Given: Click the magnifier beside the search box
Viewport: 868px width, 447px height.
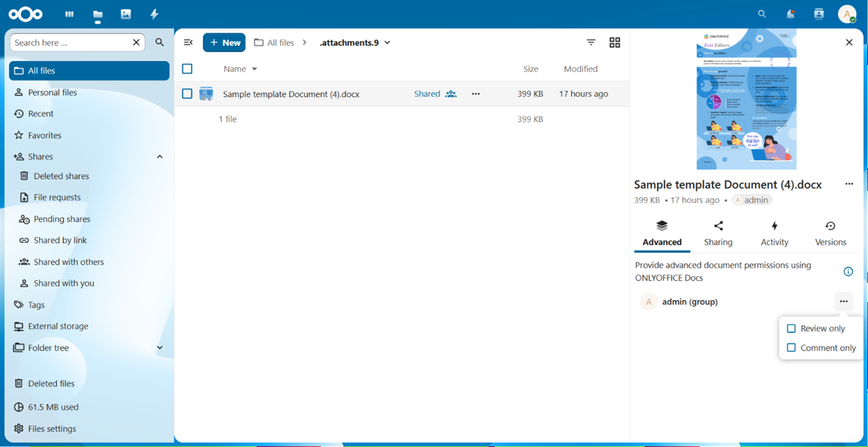Looking at the screenshot, I should [x=160, y=42].
